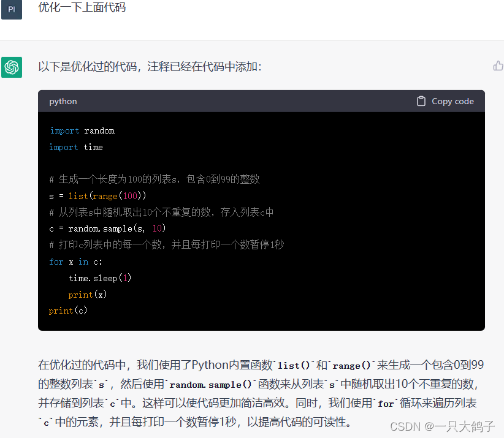The height and width of the screenshot is (438, 504).
Task: Click the line 'for x in c:'
Action: 75,262
